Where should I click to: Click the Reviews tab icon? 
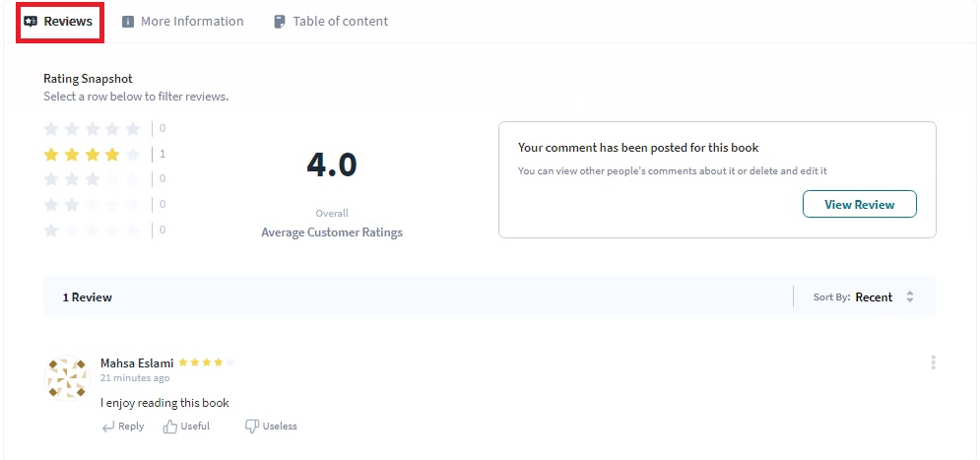[31, 22]
